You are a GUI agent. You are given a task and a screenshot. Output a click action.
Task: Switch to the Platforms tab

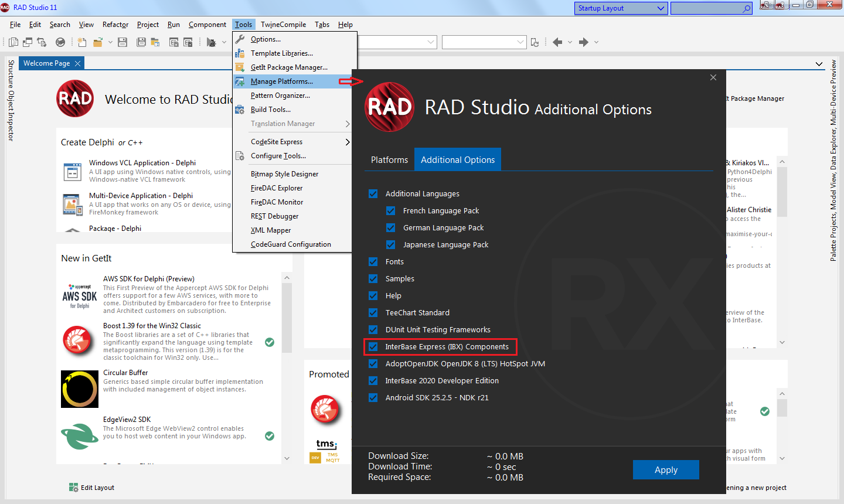tap(389, 159)
